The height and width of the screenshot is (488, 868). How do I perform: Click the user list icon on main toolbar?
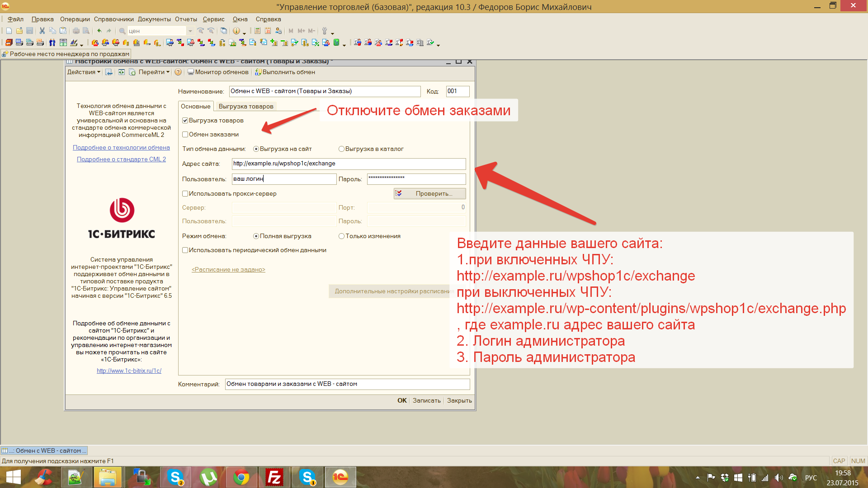pyautogui.click(x=278, y=31)
